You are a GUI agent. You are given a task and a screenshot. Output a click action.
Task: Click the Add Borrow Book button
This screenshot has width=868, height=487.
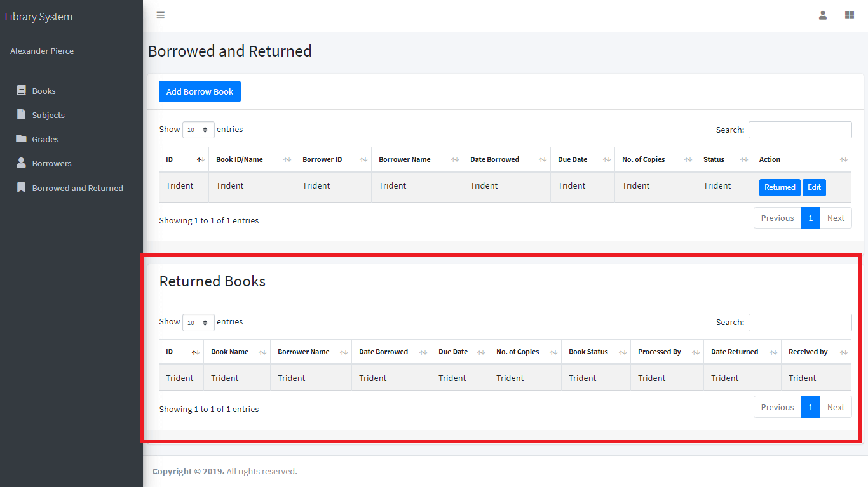pyautogui.click(x=200, y=91)
